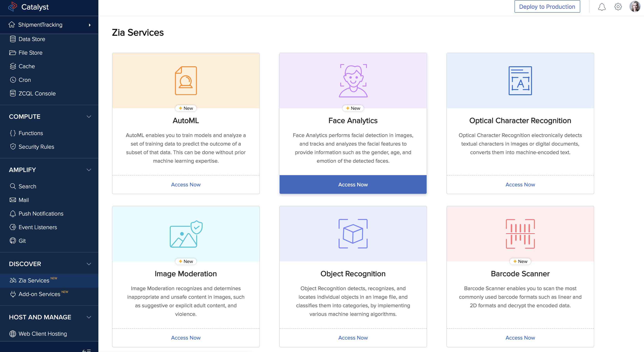Image resolution: width=644 pixels, height=352 pixels.
Task: Open Security Rules settings
Action: pyautogui.click(x=36, y=147)
